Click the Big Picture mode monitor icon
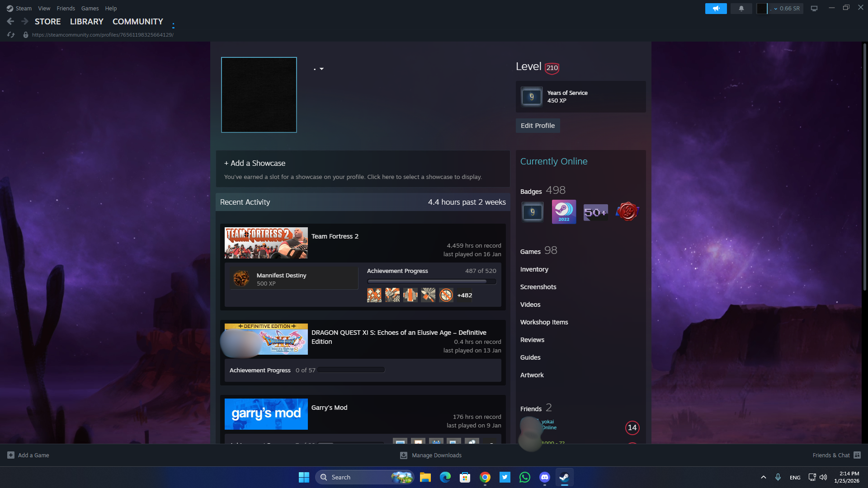This screenshot has width=868, height=488. 814,9
